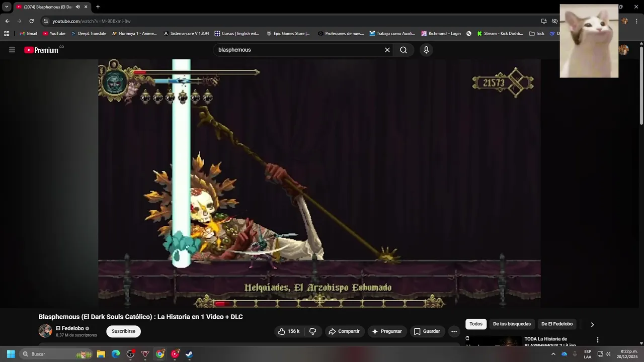Go to YouTube Premium home logo
Viewport: 644px width, 362px height.
click(x=42, y=50)
